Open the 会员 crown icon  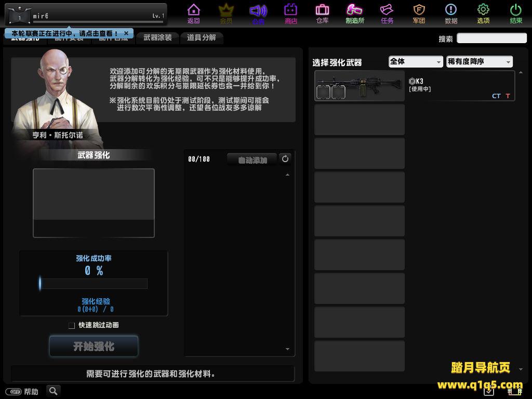click(x=226, y=13)
